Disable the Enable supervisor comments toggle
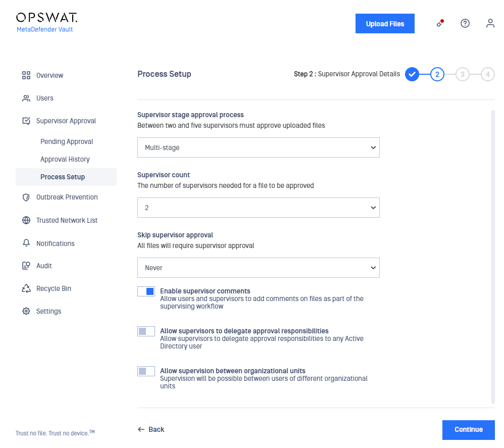Screen dimensions: 504x448 (146, 291)
